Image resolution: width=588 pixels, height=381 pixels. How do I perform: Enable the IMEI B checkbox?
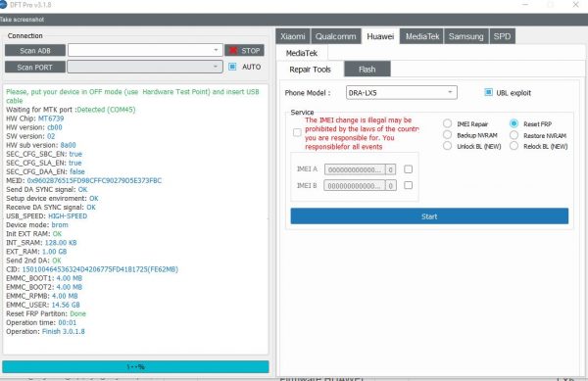click(409, 185)
